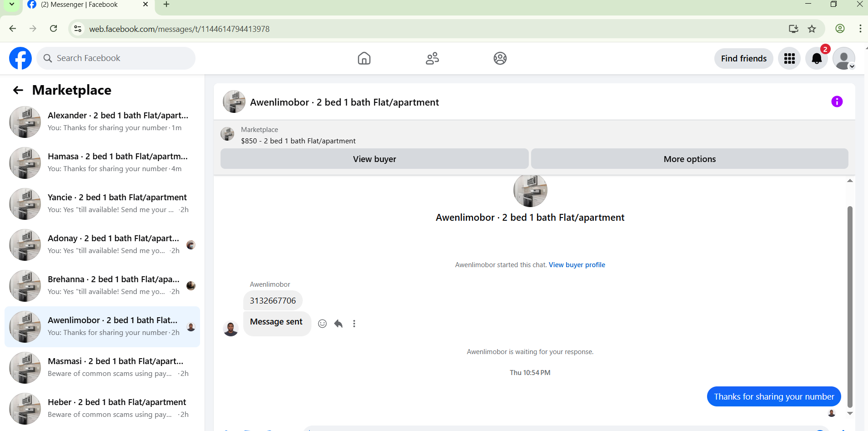
Task: Go back using the Marketplace arrow
Action: (18, 90)
